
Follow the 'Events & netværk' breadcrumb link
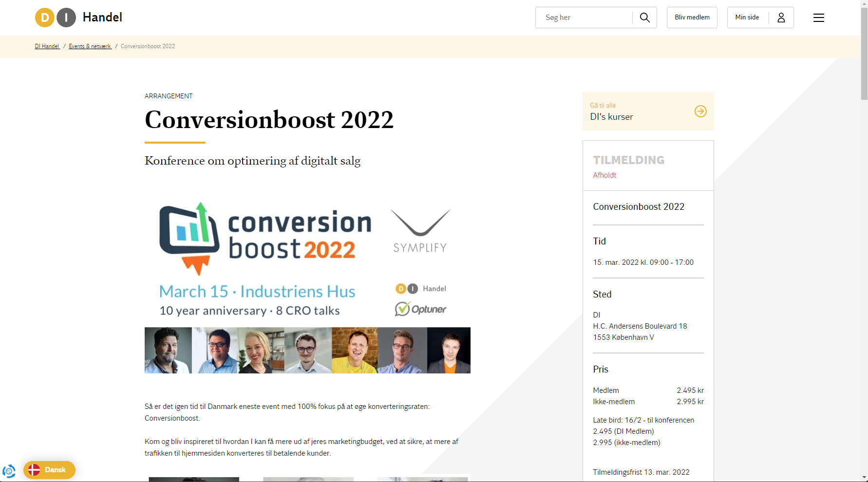[x=90, y=46]
